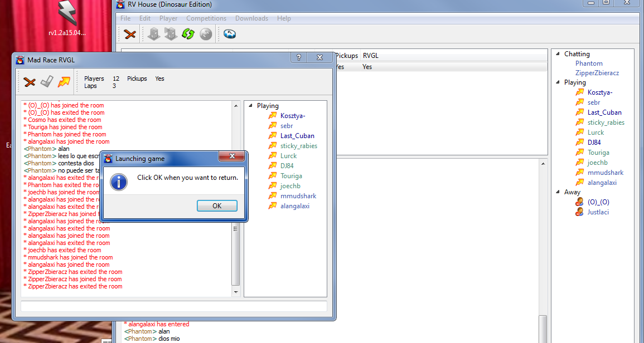Click the up arrow of RV House chat scrollbar

[543, 164]
